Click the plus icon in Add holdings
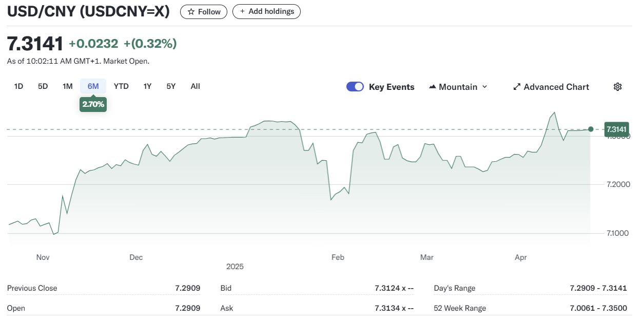This screenshot has height=321, width=644. point(242,11)
